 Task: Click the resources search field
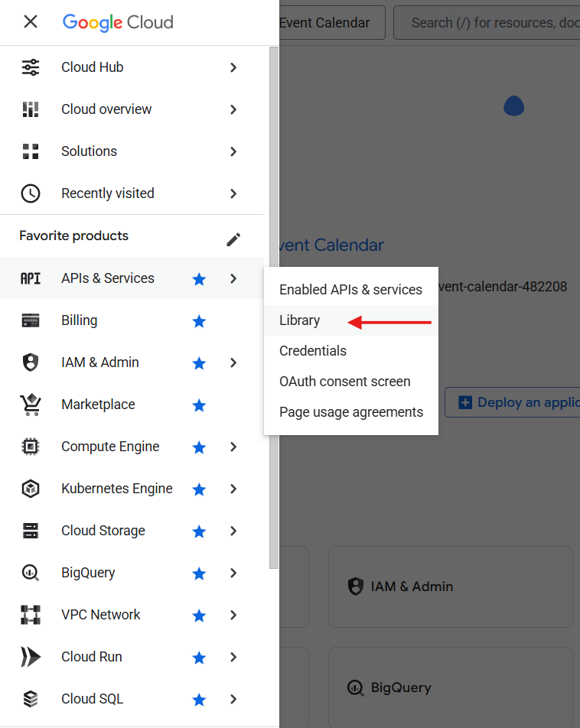[x=497, y=22]
